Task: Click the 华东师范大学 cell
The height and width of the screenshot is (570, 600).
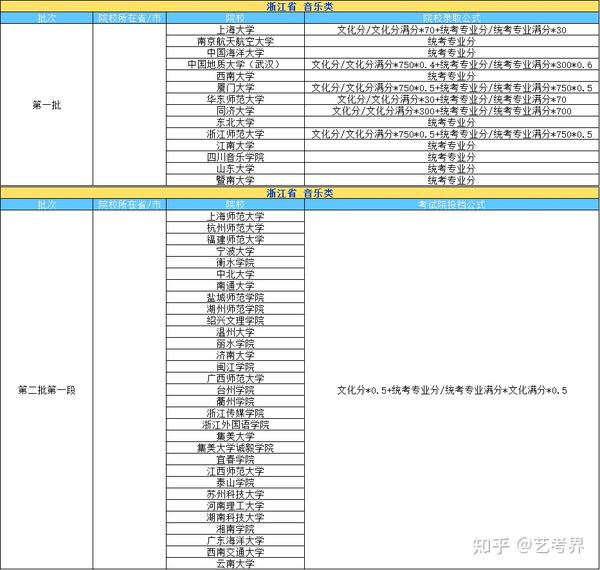Action: pyautogui.click(x=235, y=99)
